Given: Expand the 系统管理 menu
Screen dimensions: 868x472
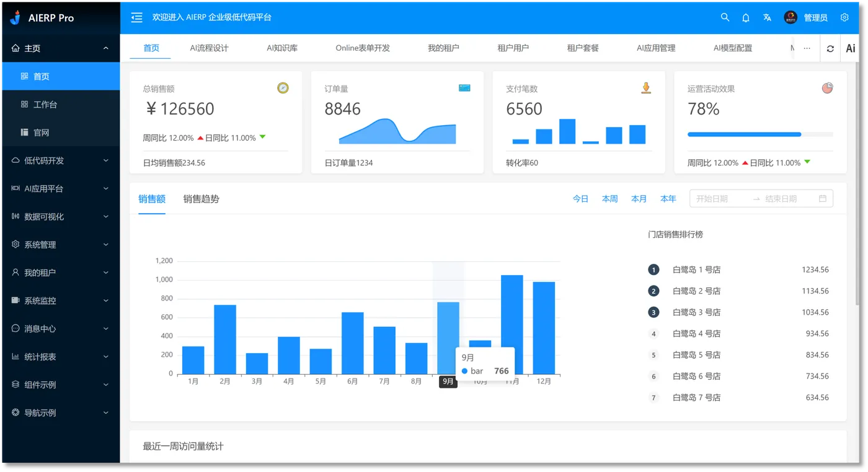Looking at the screenshot, I should (60, 245).
